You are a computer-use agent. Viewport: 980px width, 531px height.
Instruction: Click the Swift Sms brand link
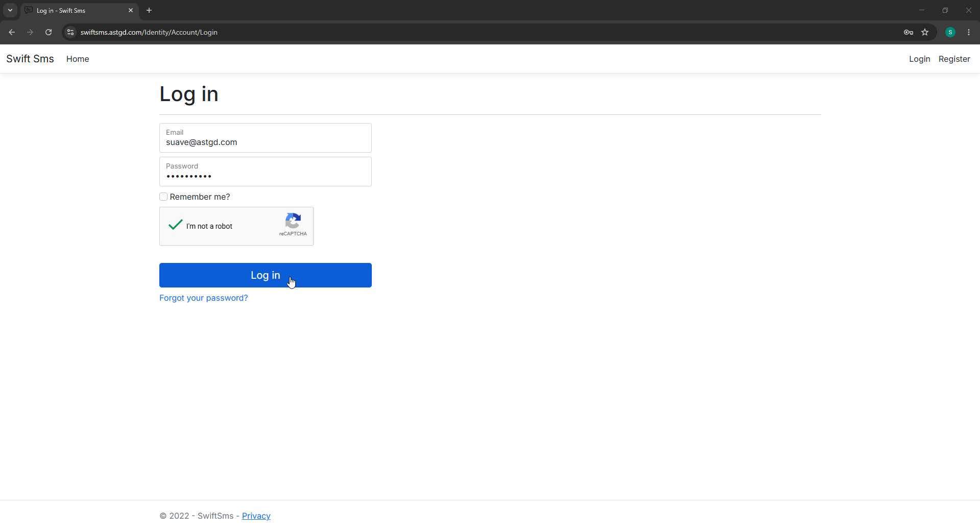coord(30,59)
